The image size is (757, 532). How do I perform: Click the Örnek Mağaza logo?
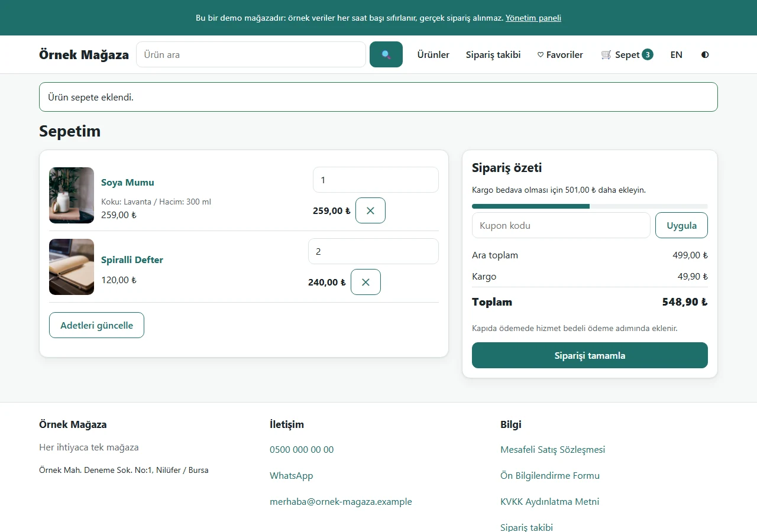coord(84,54)
